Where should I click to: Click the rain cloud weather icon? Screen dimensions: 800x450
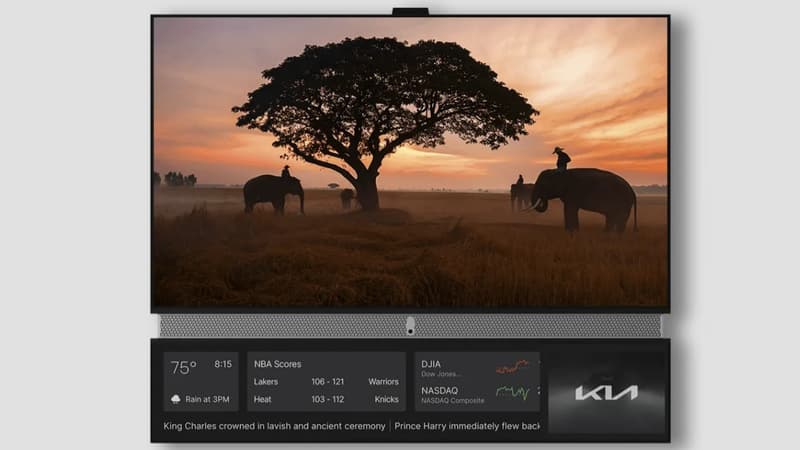click(x=176, y=398)
